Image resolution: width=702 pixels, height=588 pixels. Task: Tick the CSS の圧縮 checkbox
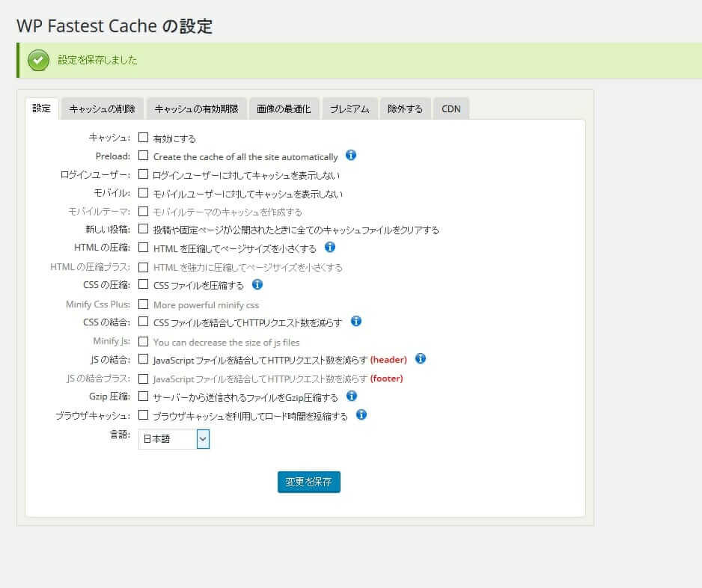tap(143, 284)
